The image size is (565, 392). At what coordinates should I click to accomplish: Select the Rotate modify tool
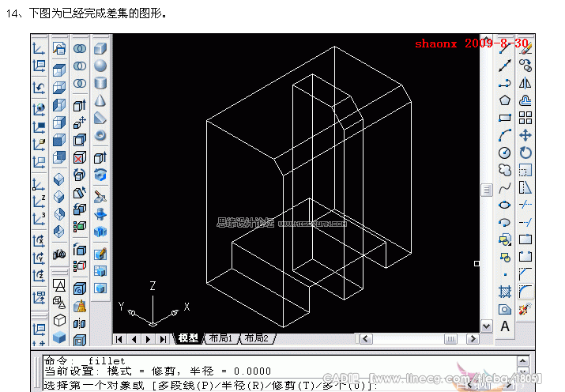[525, 153]
